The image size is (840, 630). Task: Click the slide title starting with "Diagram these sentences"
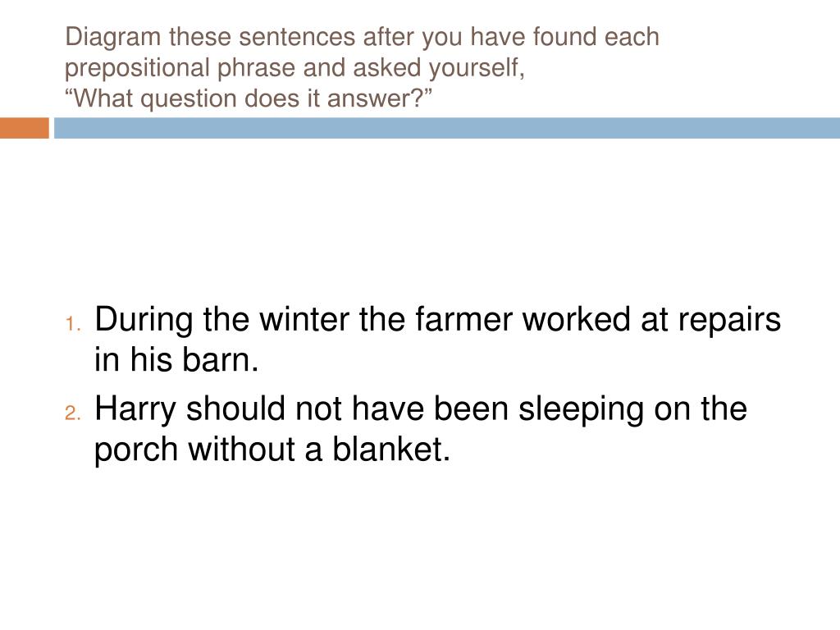pos(362,67)
